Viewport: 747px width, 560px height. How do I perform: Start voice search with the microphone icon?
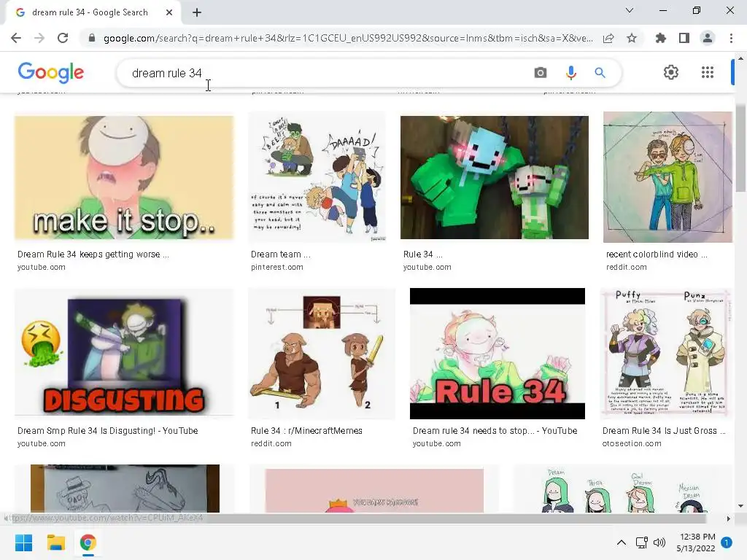pyautogui.click(x=570, y=73)
